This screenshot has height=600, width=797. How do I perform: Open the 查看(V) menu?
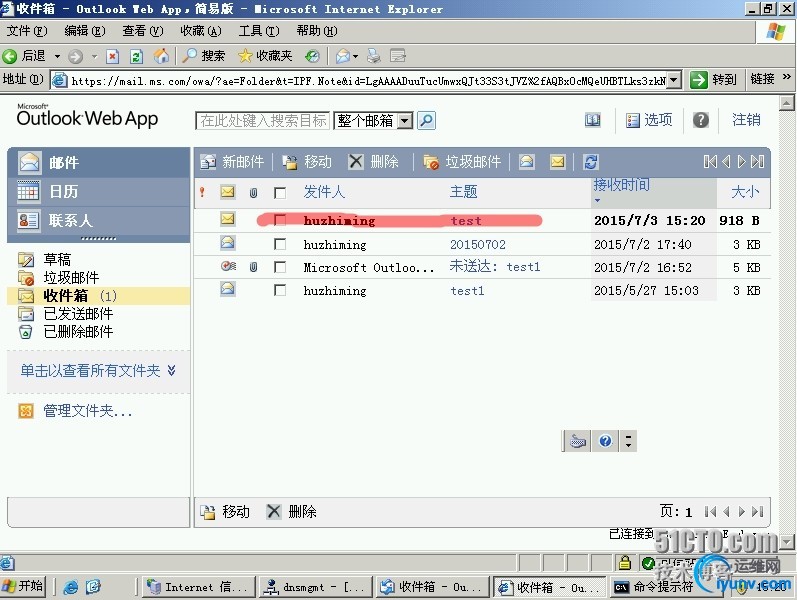(x=142, y=31)
